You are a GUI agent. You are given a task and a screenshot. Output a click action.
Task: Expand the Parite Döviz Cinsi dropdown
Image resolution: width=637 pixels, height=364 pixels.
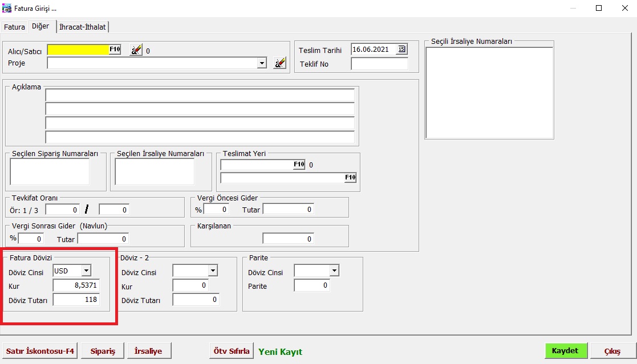(334, 271)
